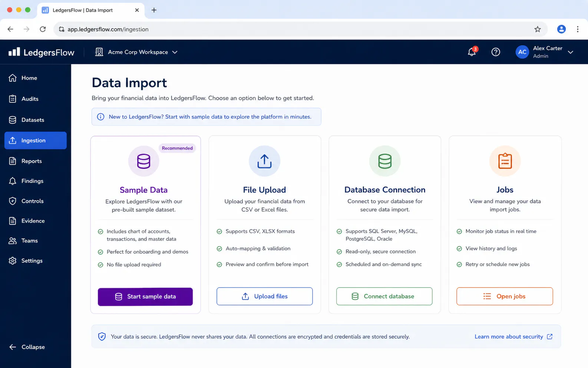Click the orange Jobs clipboard icon
Image resolution: width=588 pixels, height=368 pixels.
click(x=505, y=161)
